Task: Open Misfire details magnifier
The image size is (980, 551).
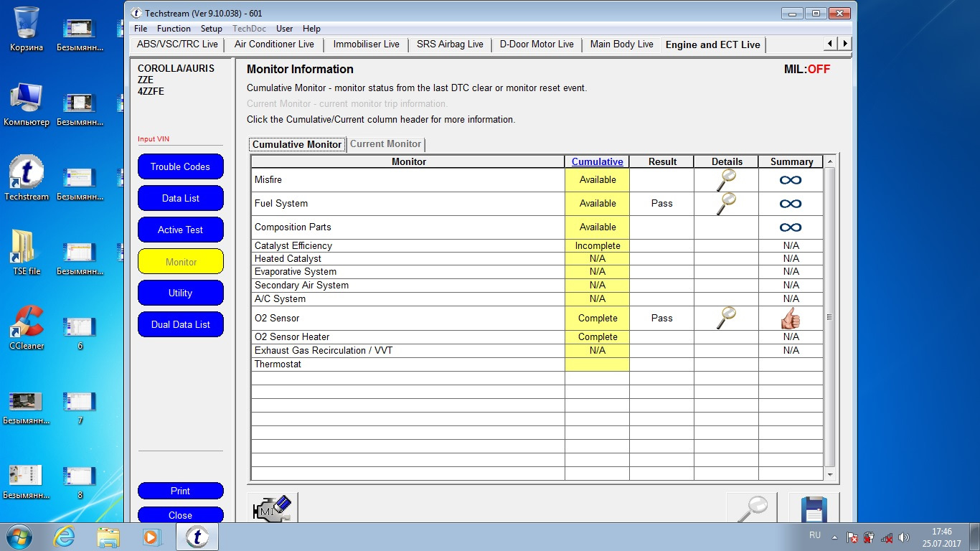Action: pos(726,180)
